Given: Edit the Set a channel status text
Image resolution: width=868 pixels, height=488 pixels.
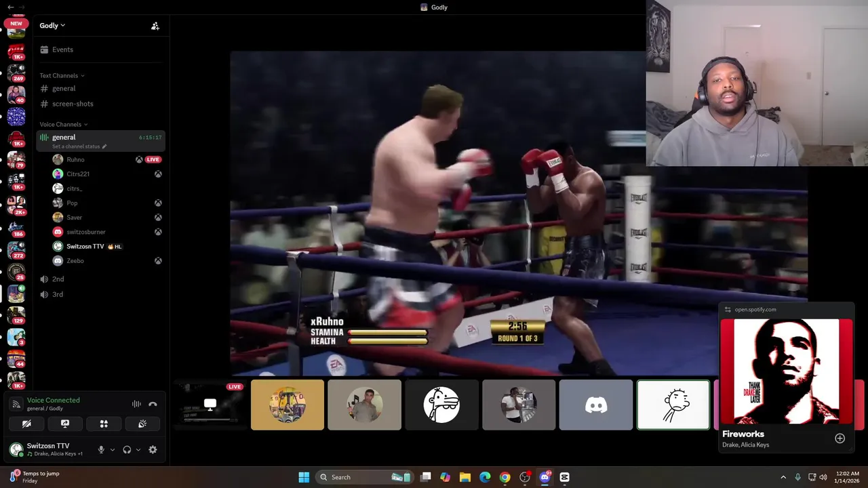Looking at the screenshot, I should pos(79,146).
